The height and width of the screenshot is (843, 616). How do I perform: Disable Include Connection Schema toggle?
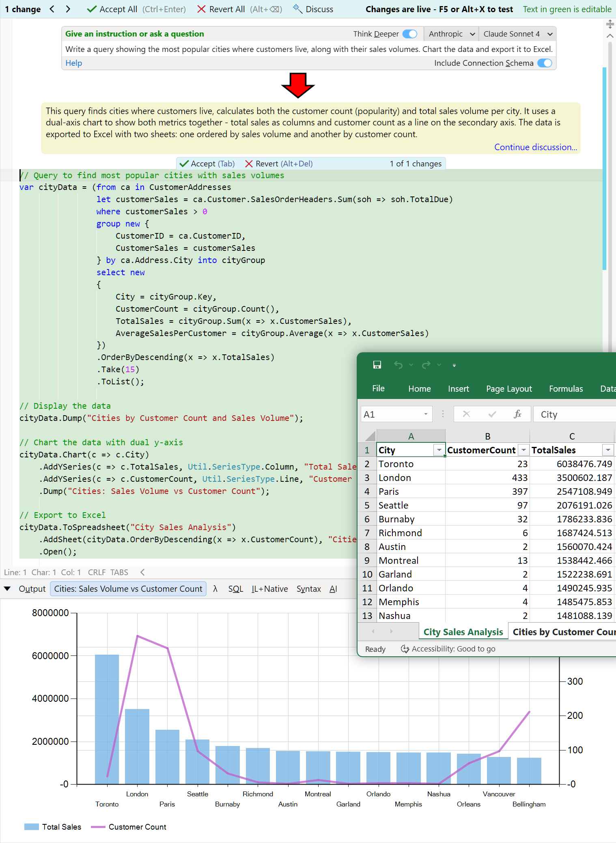click(545, 63)
